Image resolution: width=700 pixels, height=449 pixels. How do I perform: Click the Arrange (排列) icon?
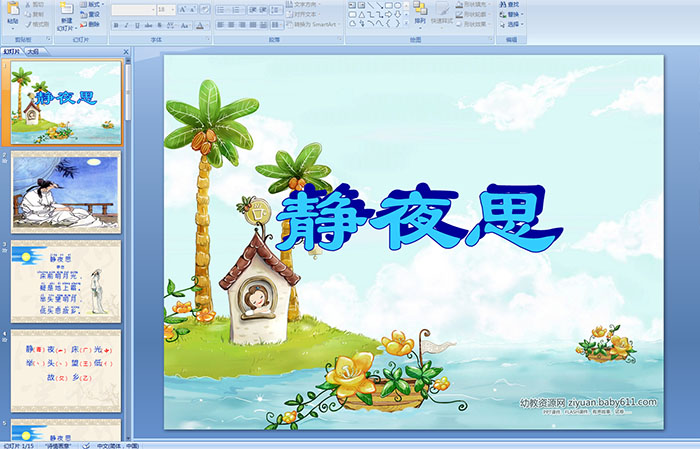pyautogui.click(x=420, y=8)
